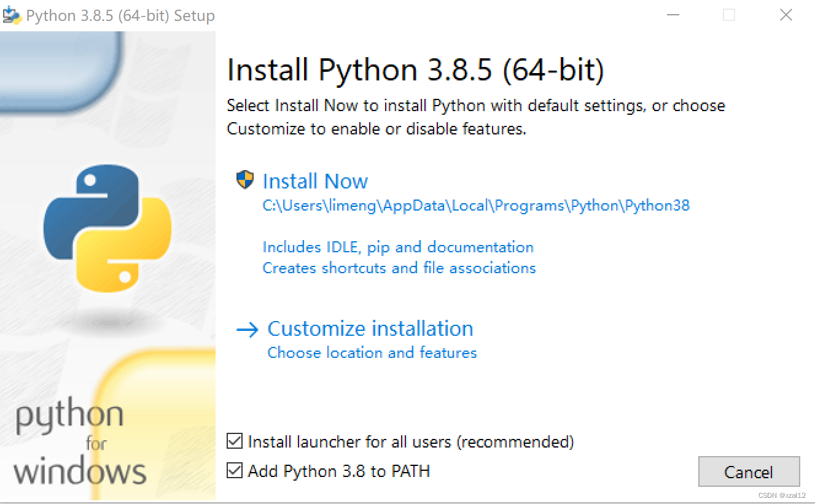The height and width of the screenshot is (504, 815).
Task: Toggle Add Python 3.8 to PATH
Action: point(234,471)
